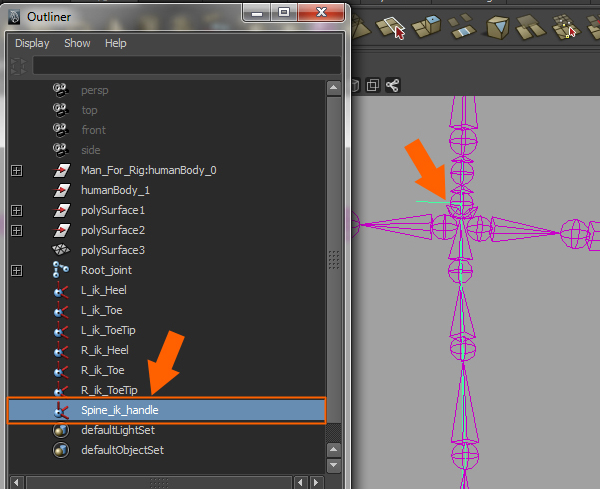Click the L_ik_Heel IK handle icon

(61, 290)
